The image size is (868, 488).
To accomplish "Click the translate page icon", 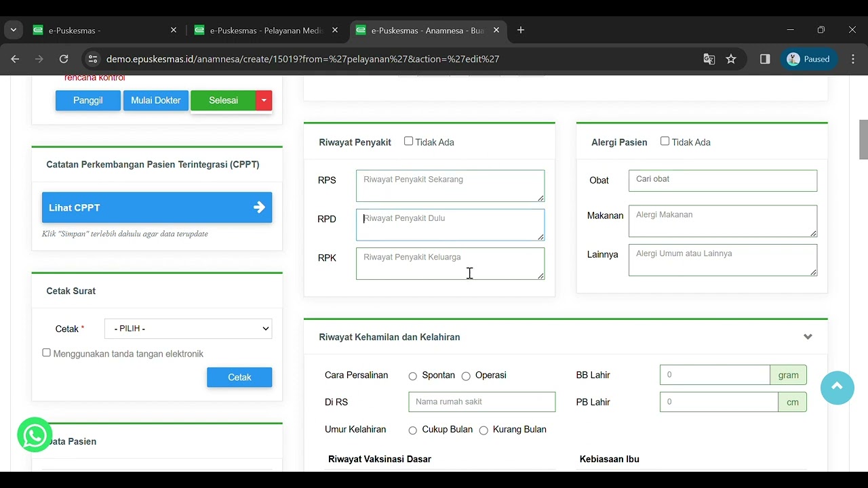I will (709, 59).
